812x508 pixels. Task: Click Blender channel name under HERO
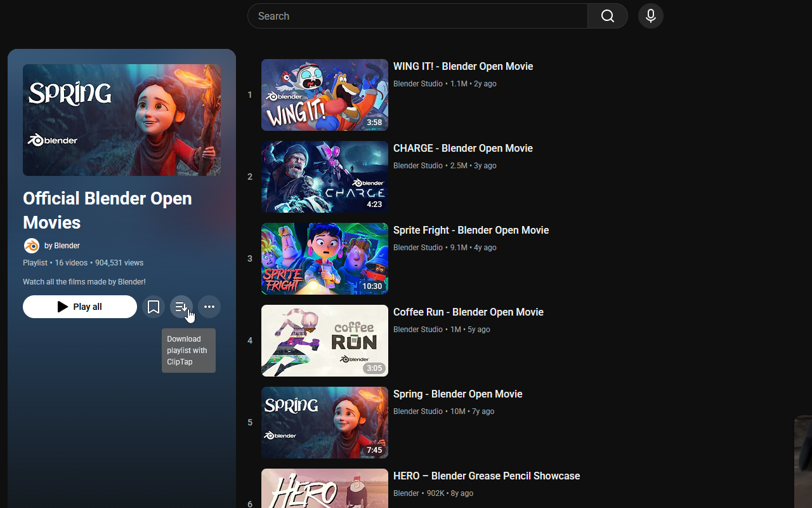click(x=406, y=493)
